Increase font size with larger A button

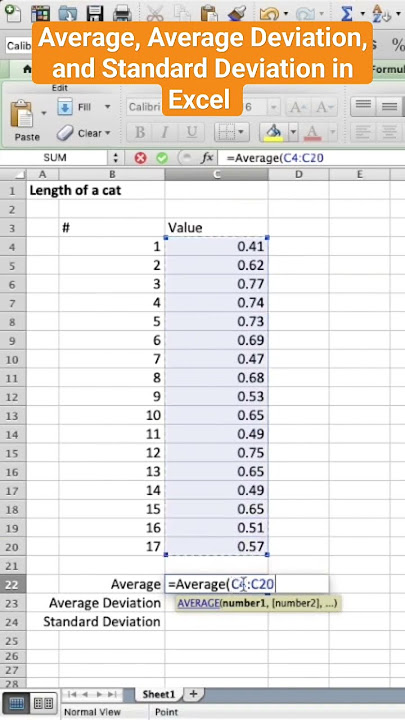click(297, 107)
